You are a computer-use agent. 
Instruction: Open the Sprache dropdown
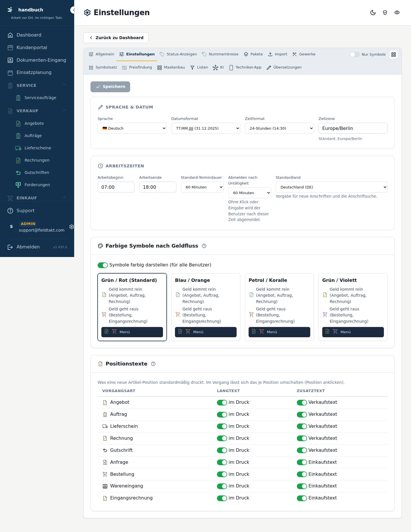click(x=132, y=128)
